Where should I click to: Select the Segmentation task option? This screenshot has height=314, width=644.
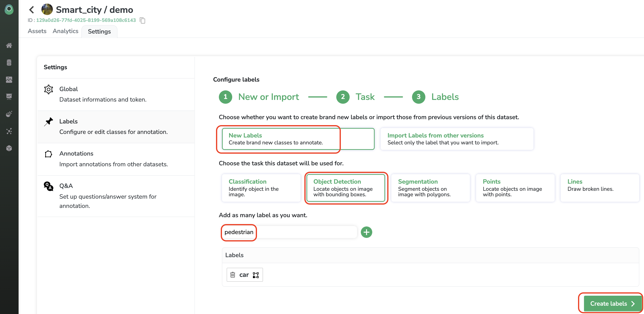pyautogui.click(x=430, y=188)
